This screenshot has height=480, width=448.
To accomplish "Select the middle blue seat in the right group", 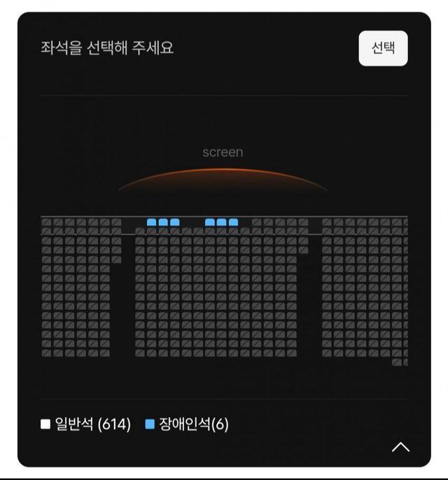I will point(221,222).
